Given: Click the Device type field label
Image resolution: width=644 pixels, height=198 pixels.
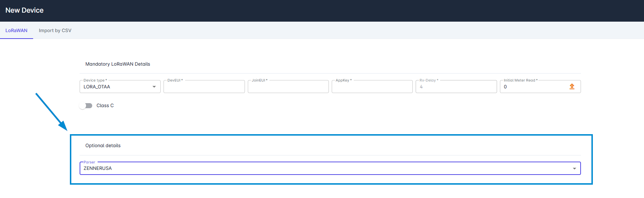Looking at the screenshot, I should tap(95, 80).
